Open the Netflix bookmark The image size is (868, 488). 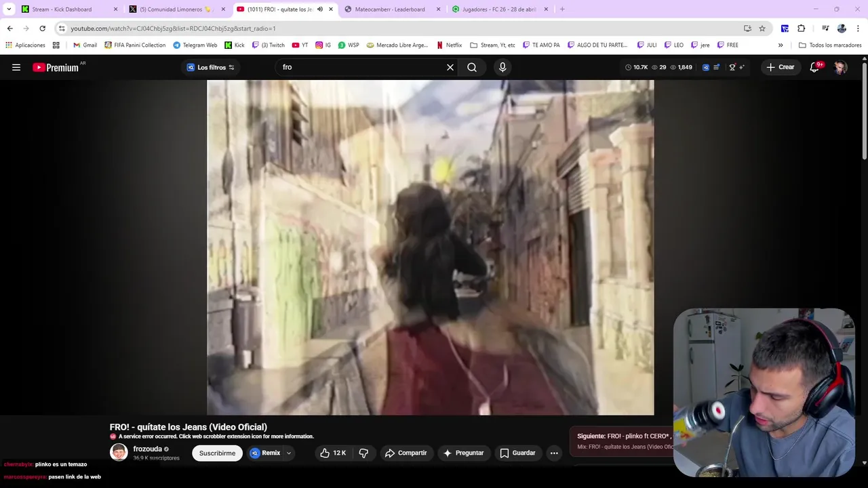[x=448, y=45]
